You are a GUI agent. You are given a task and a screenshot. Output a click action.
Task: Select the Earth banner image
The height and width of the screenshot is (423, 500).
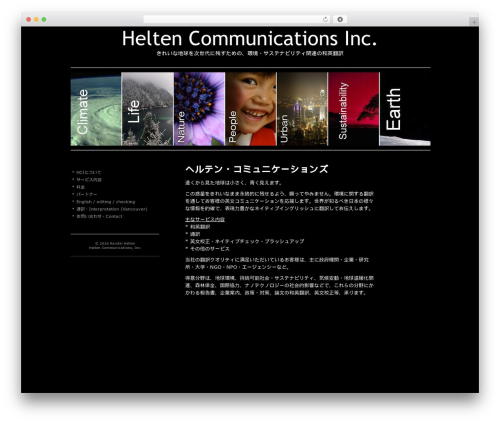coord(405,109)
